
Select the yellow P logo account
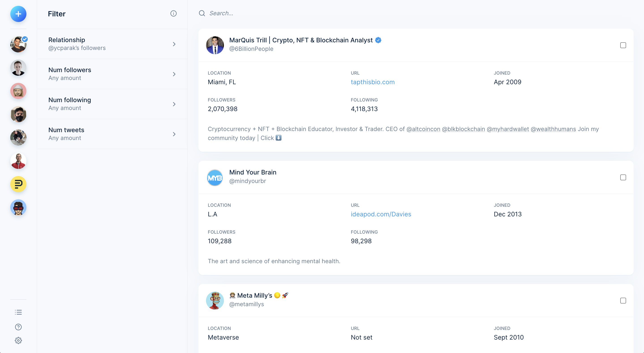click(x=18, y=184)
